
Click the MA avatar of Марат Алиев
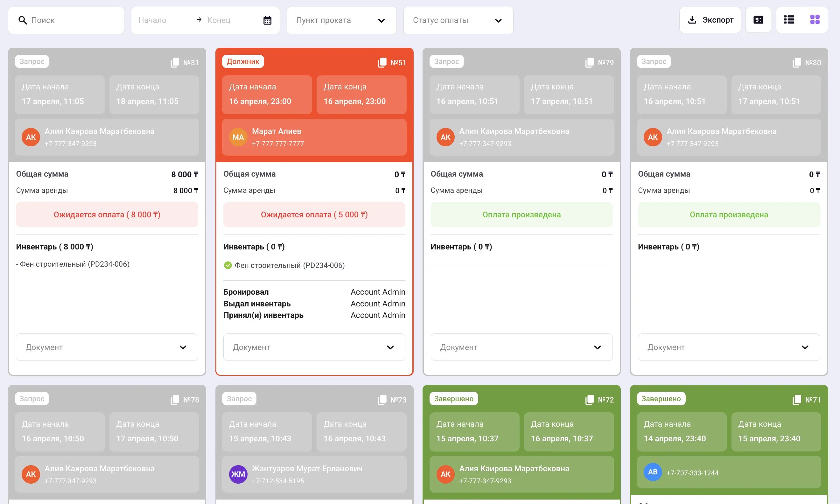[238, 137]
